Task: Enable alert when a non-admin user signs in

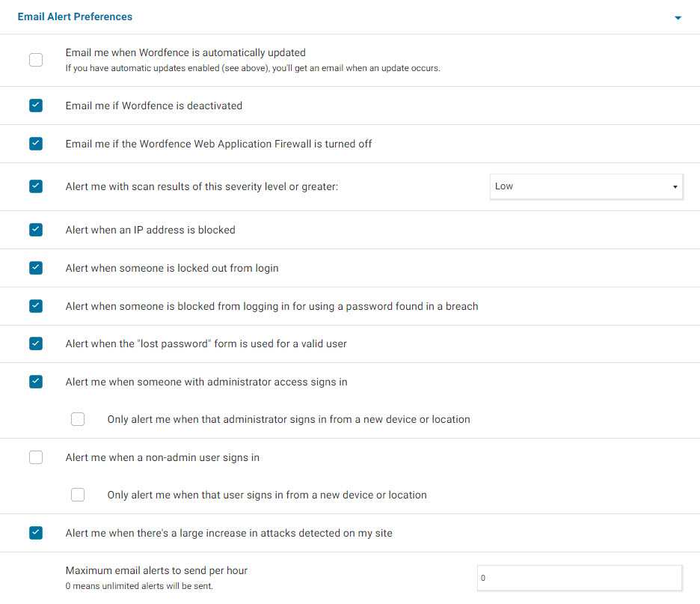Action: (36, 457)
